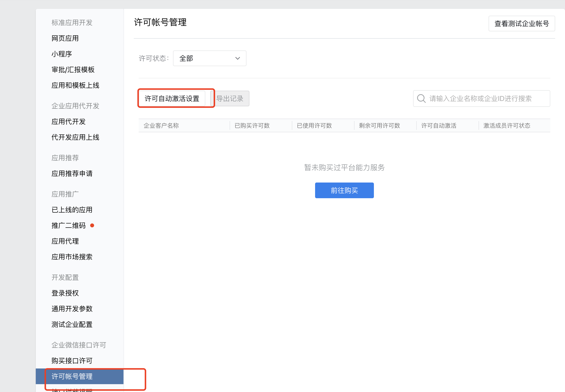Viewport: 565px width, 392px height.
Task: Open 应用代理 sidebar item
Action: pyautogui.click(x=65, y=241)
